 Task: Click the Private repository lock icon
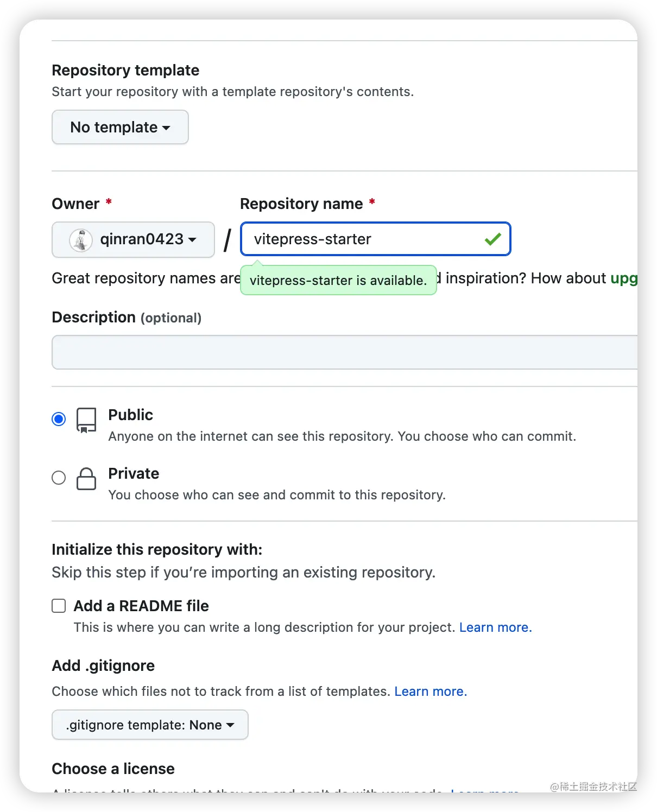click(86, 479)
